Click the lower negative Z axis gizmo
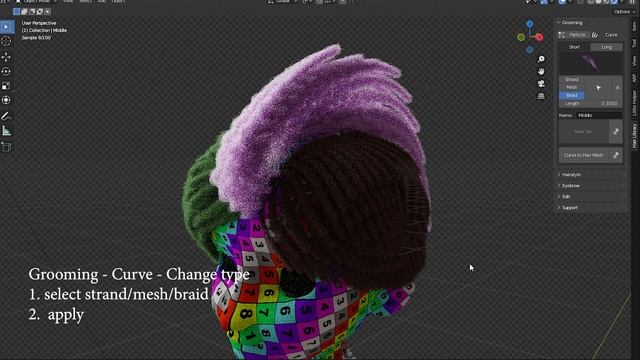 530,50
